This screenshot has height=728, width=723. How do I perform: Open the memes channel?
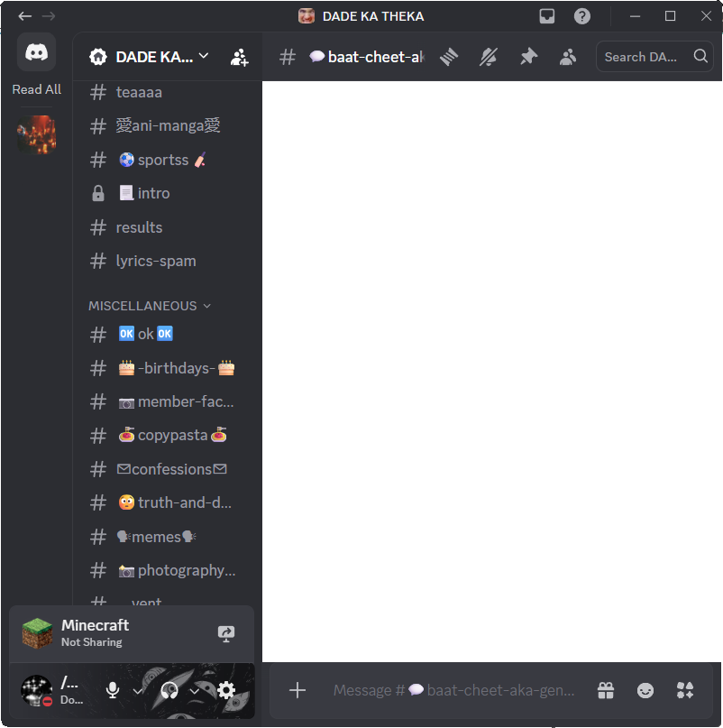pyautogui.click(x=168, y=537)
